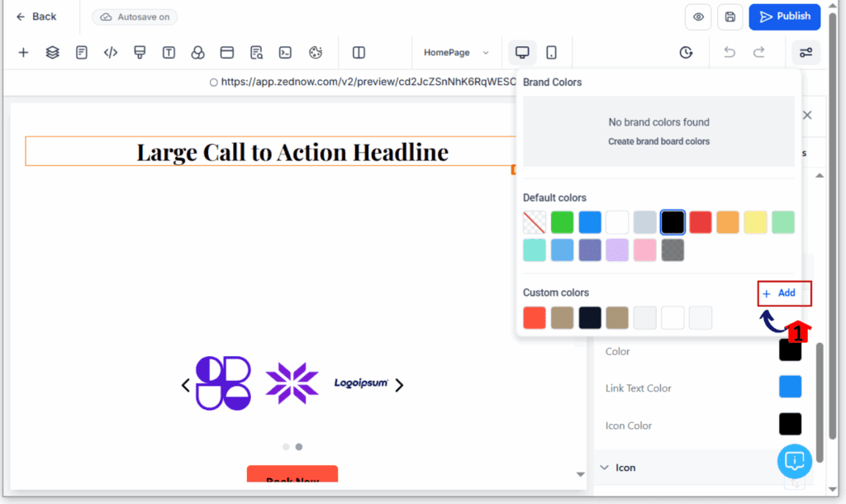Click the redo arrow
The image size is (846, 504).
point(758,52)
